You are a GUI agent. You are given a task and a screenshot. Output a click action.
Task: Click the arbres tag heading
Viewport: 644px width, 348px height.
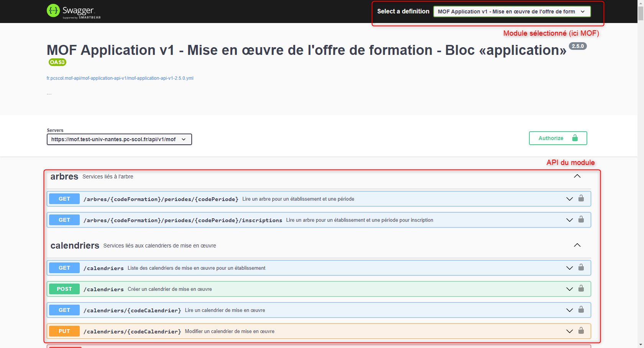[64, 176]
